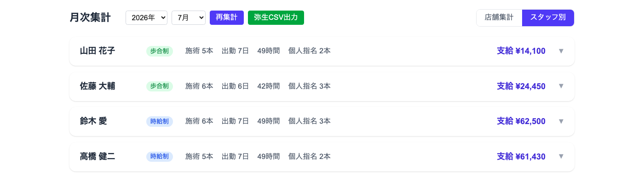Screen dimensions: 644x176
Task: Export with 弥生CSV出力 button
Action: (x=276, y=17)
